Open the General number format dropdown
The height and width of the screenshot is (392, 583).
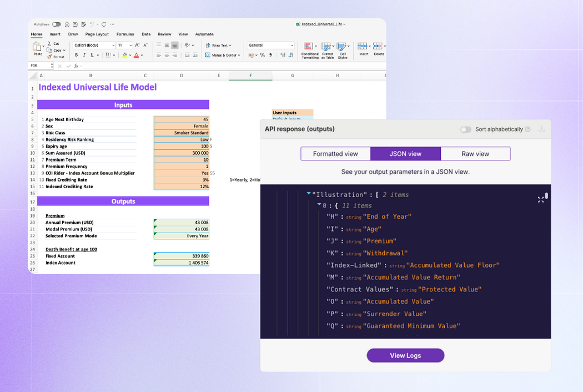coord(270,46)
